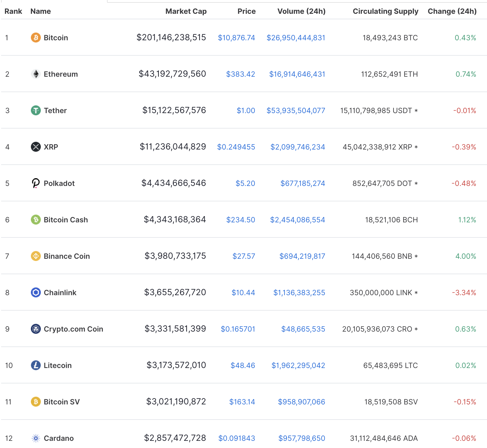Open the XRP name link
487x448 pixels.
tap(51, 147)
